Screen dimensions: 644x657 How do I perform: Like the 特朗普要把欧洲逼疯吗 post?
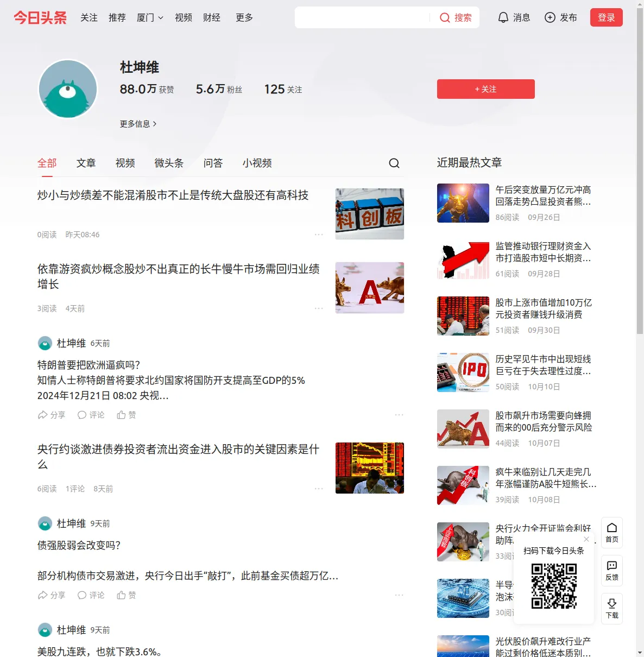click(127, 415)
